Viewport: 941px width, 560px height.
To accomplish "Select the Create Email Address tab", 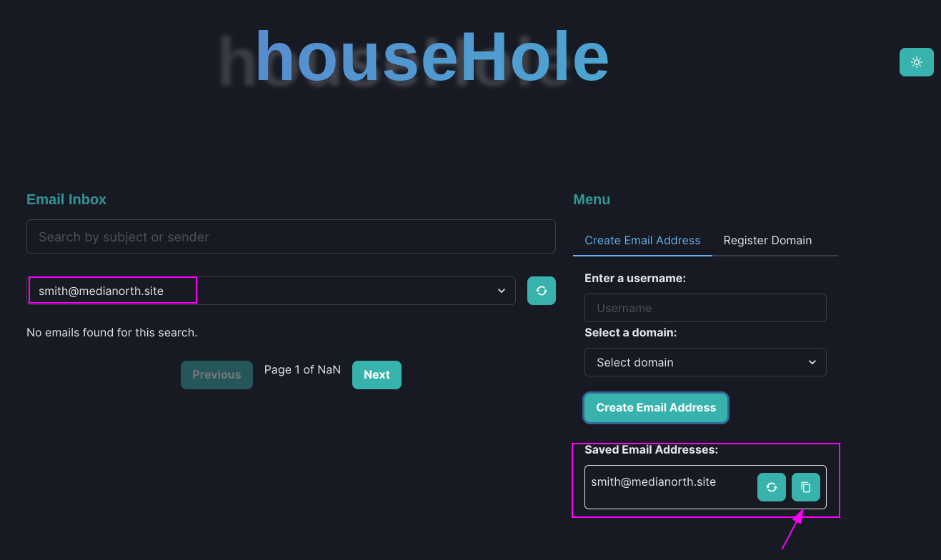I will (642, 241).
